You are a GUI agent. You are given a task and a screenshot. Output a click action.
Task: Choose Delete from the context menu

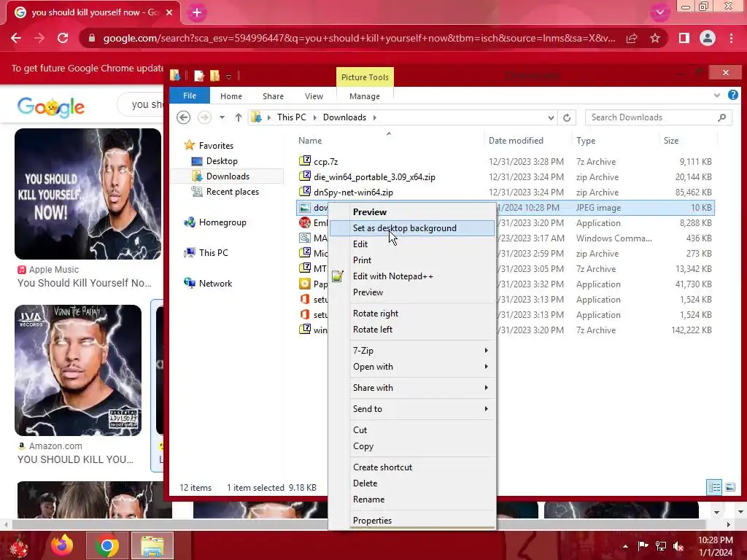(412, 483)
